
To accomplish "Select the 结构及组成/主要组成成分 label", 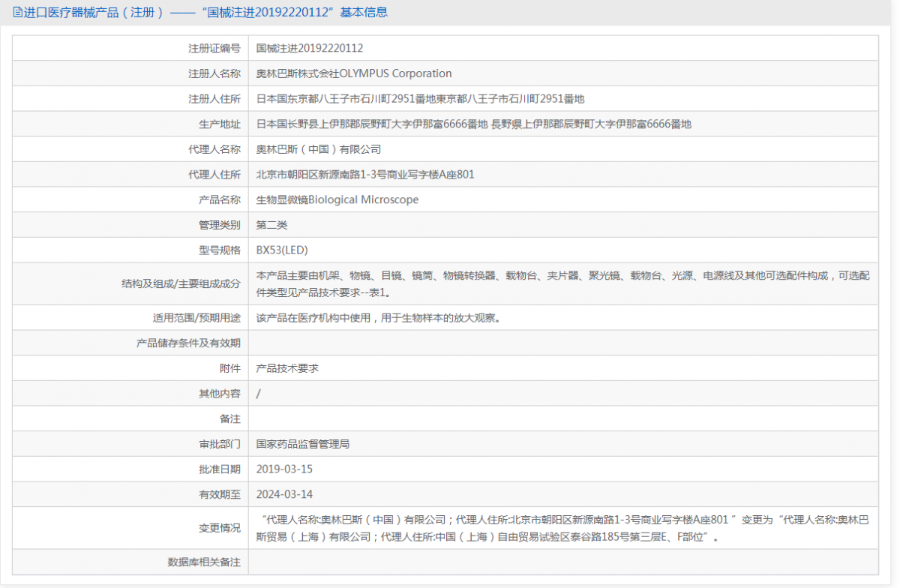I will (181, 283).
